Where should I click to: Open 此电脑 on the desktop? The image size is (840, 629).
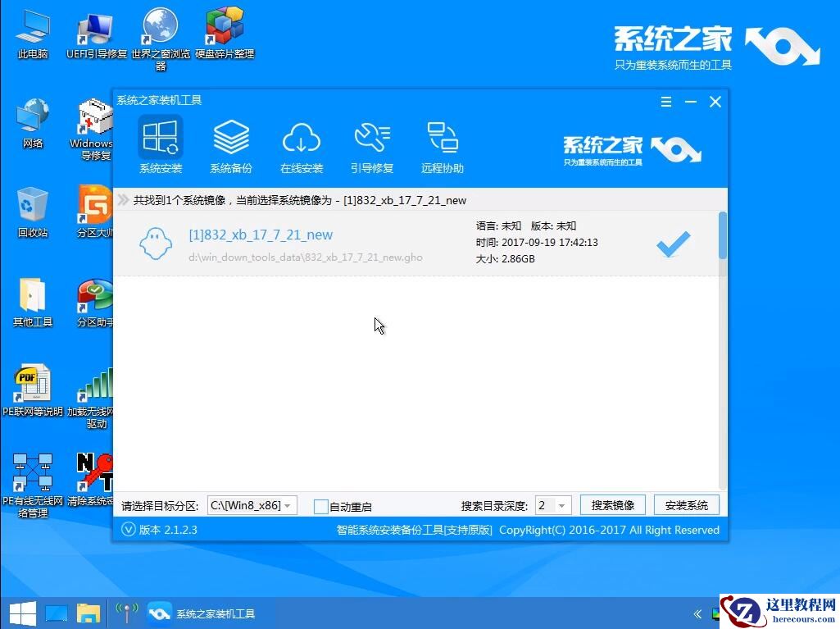click(x=32, y=25)
